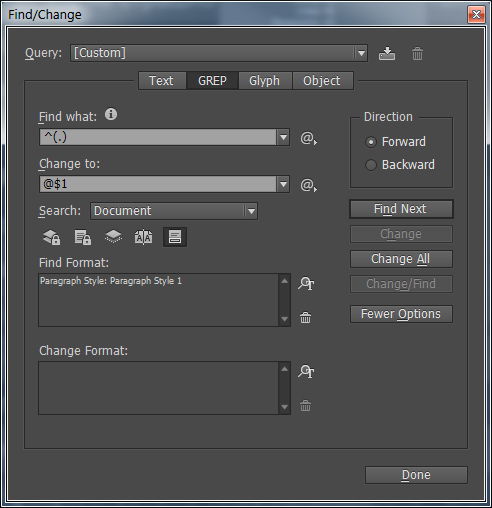Open special characters menu for Find what
The height and width of the screenshot is (508, 492).
(308, 138)
